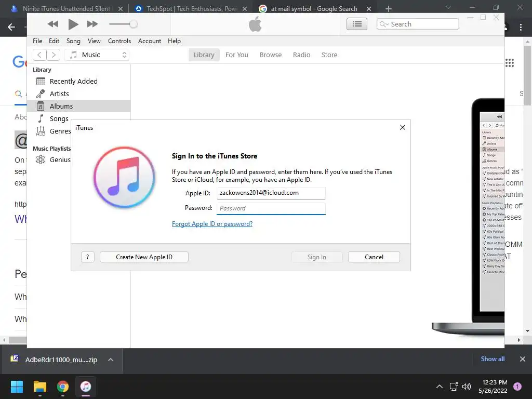Open the Account menu

pyautogui.click(x=149, y=41)
